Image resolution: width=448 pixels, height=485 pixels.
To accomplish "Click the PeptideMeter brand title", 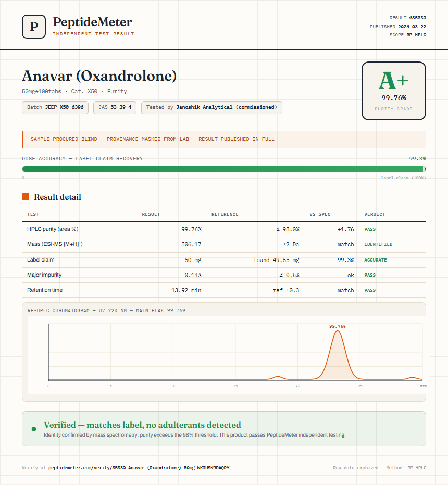I will pyautogui.click(x=93, y=22).
